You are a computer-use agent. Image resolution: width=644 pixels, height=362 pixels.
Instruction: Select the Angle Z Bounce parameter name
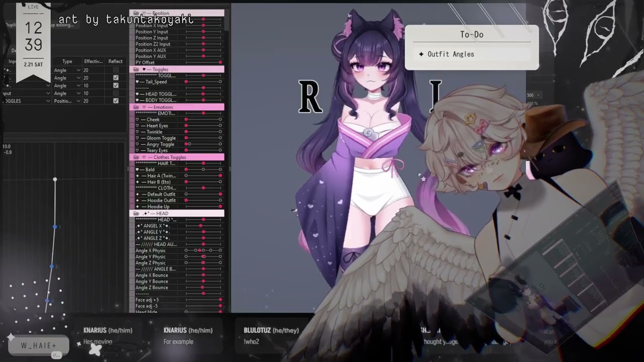[151, 288]
